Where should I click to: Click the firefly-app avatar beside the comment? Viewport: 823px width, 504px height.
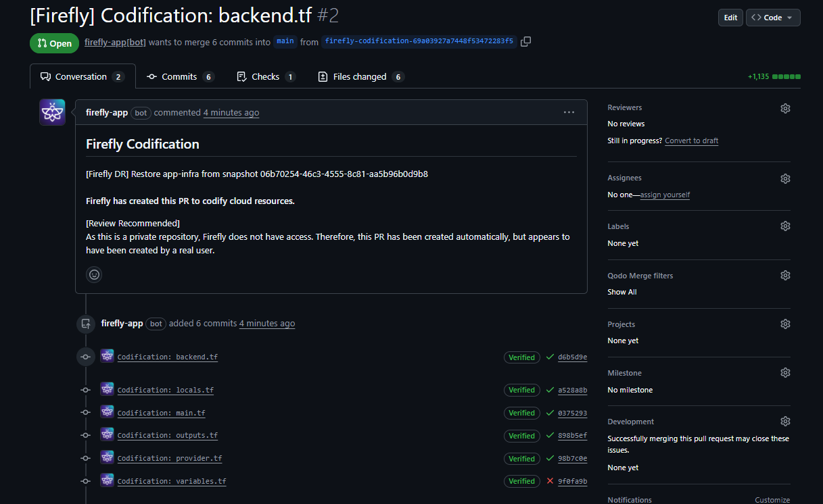pos(52,112)
